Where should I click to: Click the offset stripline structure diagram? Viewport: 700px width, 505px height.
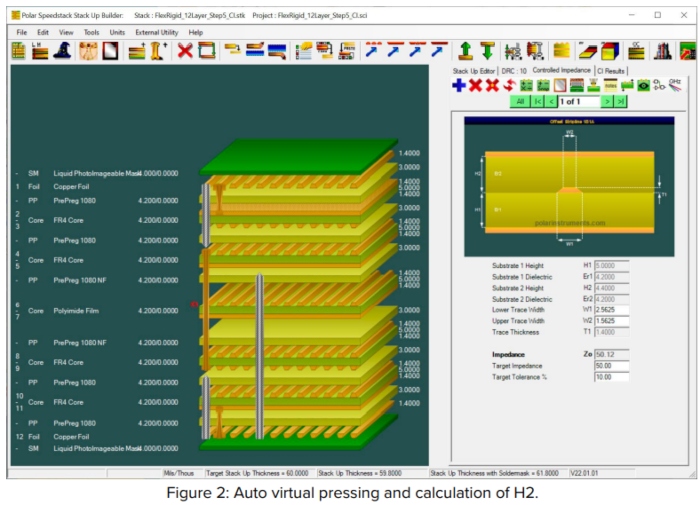(x=569, y=187)
